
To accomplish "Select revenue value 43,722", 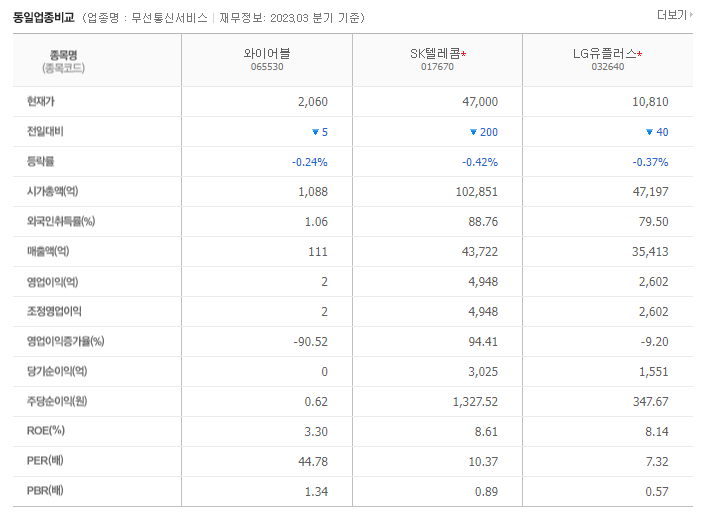I will pos(480,252).
